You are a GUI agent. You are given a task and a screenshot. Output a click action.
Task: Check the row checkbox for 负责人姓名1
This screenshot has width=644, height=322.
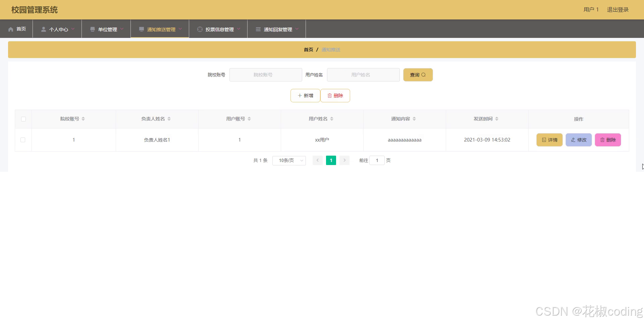click(x=23, y=140)
